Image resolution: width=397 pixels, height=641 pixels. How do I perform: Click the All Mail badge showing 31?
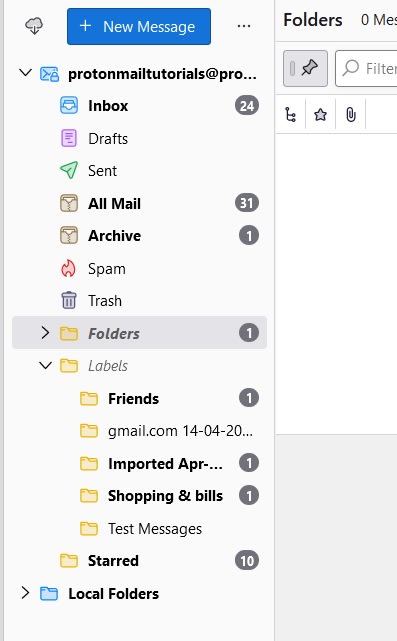click(x=247, y=203)
